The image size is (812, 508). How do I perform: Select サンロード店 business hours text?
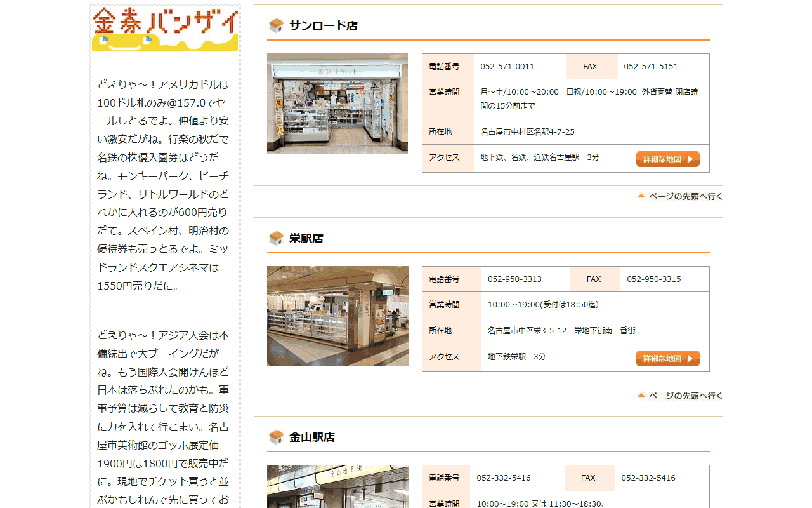589,99
